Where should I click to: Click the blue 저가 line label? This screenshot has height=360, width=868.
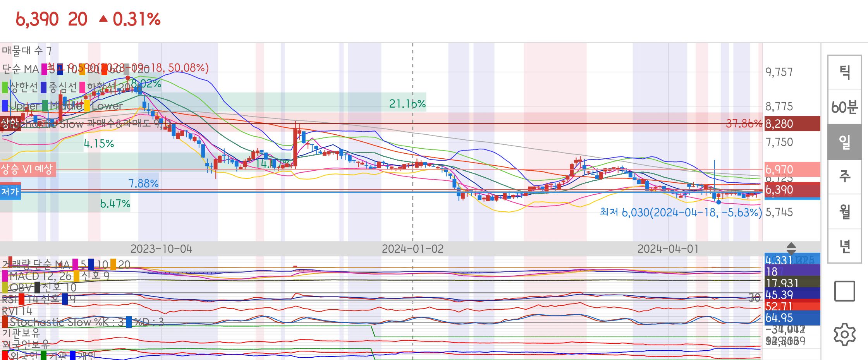tap(10, 192)
